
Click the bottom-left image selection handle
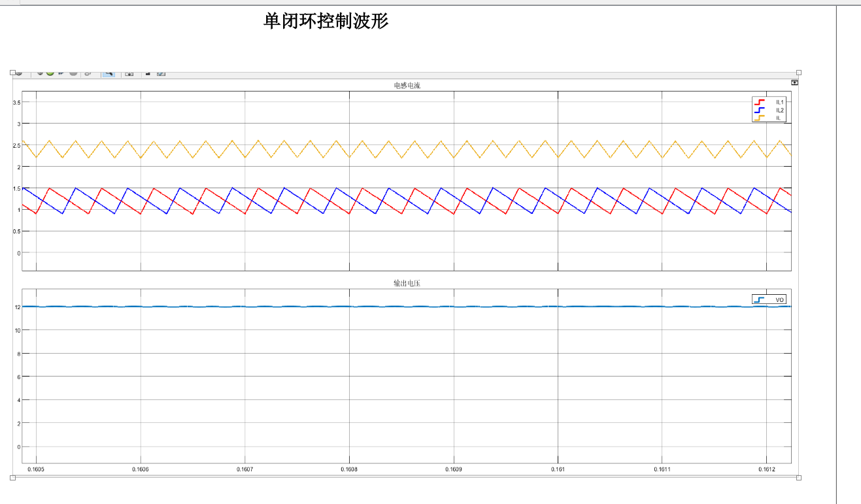12,478
